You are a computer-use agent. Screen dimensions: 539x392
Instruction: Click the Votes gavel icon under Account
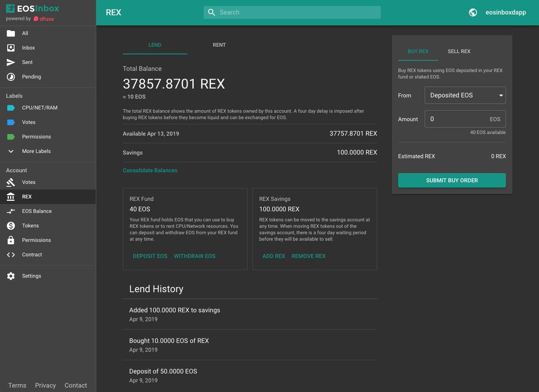(11, 182)
